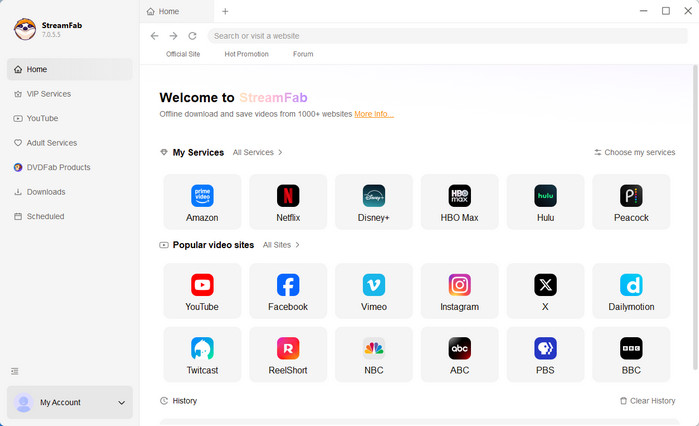Open the Hot Promotion bookmark
This screenshot has width=699, height=426.
coord(247,54)
